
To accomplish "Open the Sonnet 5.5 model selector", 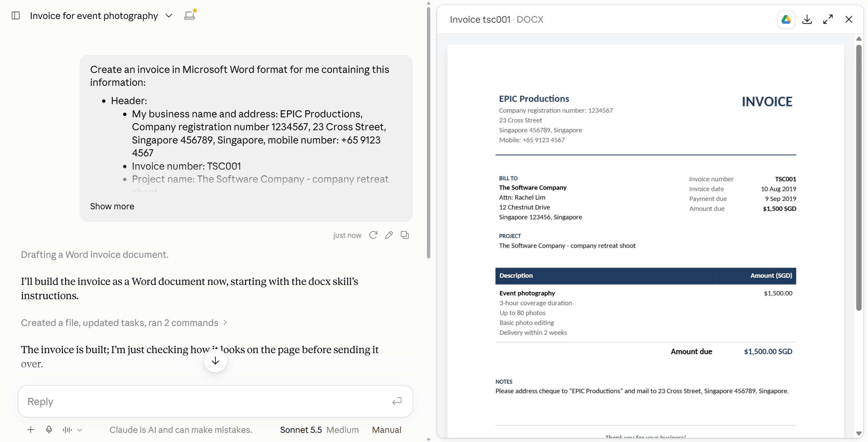I will coord(301,430).
